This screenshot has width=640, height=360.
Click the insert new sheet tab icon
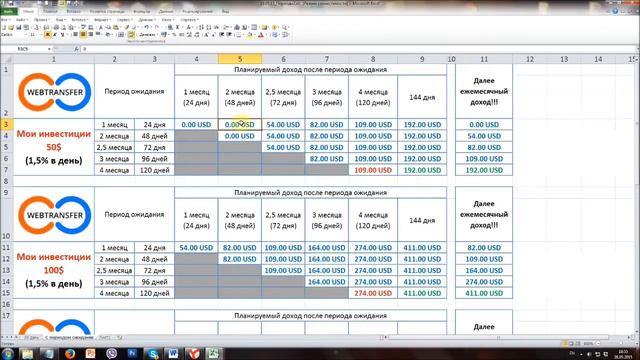pos(120,338)
